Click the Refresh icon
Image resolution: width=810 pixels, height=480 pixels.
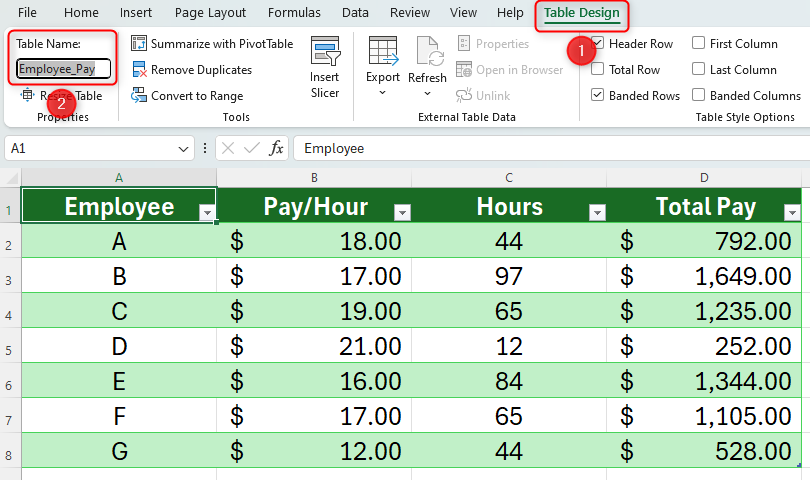(x=428, y=52)
